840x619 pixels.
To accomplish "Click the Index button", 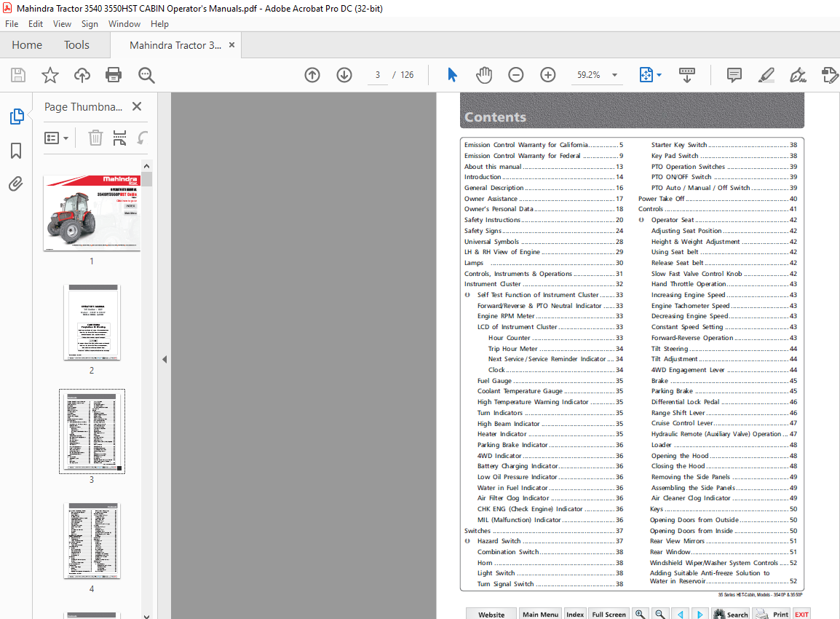I will 575,614.
